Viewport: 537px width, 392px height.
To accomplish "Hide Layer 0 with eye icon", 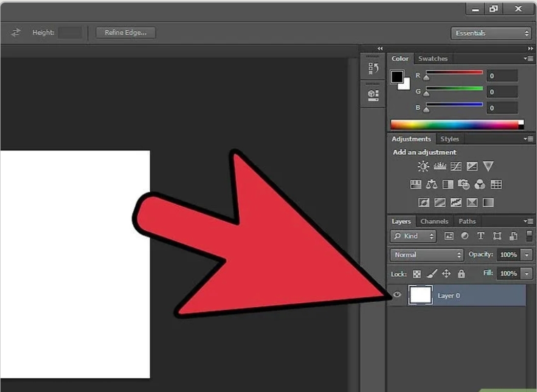I will pos(397,295).
